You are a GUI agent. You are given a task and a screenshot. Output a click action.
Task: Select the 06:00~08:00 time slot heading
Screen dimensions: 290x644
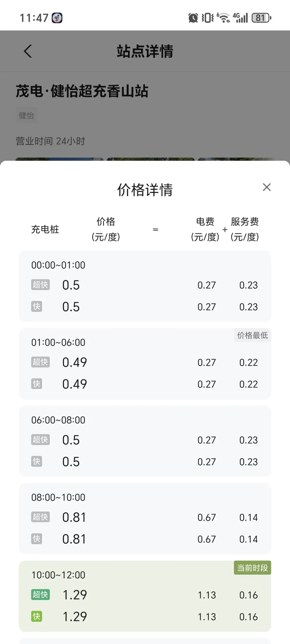pyautogui.click(x=58, y=420)
